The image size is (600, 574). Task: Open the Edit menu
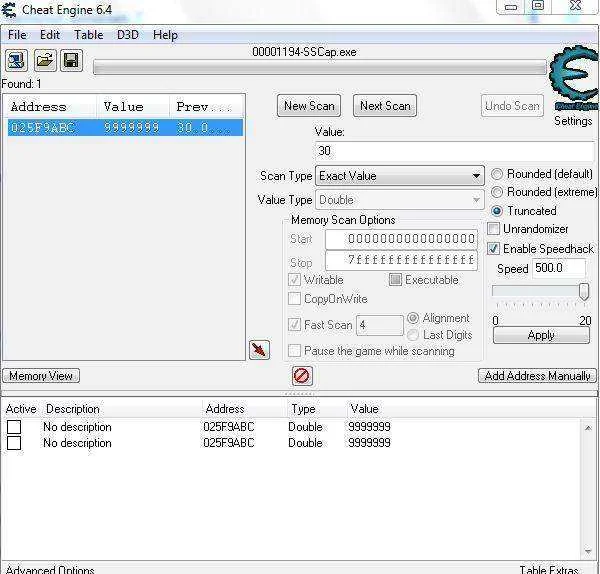coord(50,35)
